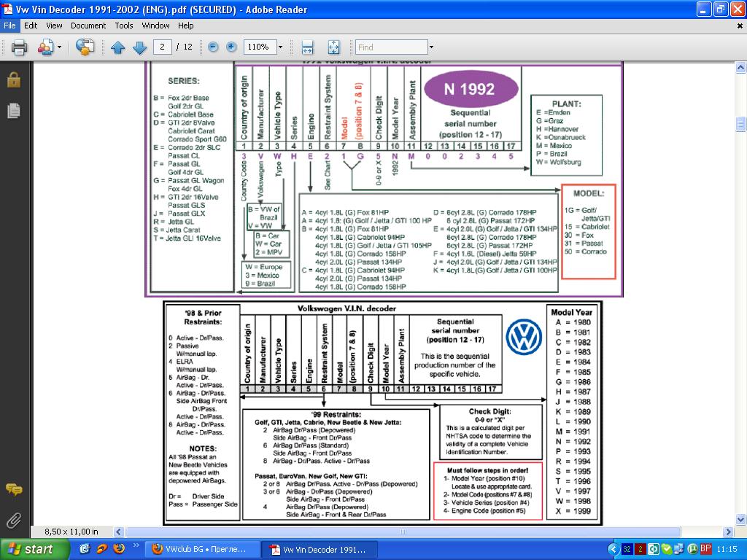This screenshot has width=747, height=560.
Task: Click the page number input field
Action: click(163, 47)
